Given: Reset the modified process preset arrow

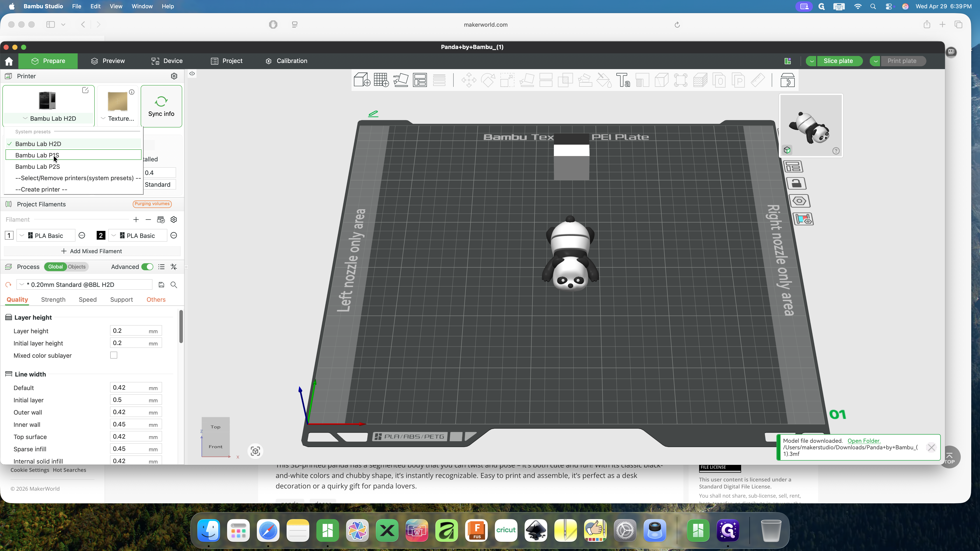Looking at the screenshot, I should point(8,285).
